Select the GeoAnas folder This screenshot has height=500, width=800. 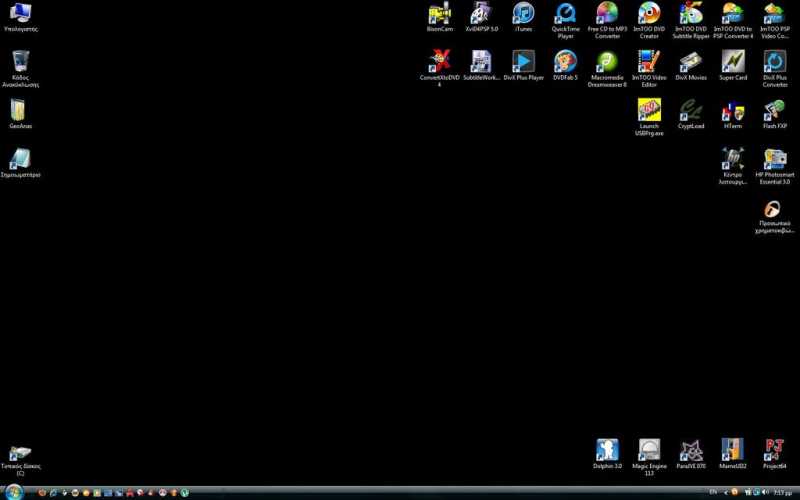coord(19,110)
